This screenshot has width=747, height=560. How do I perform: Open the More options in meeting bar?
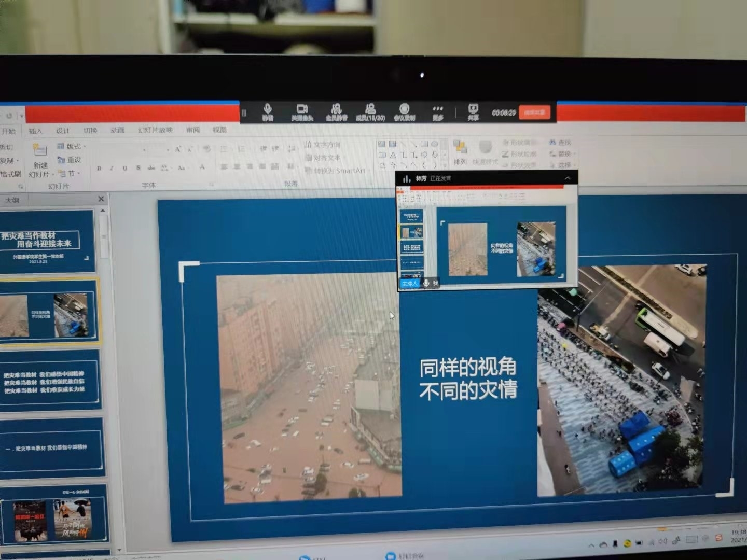pyautogui.click(x=438, y=111)
